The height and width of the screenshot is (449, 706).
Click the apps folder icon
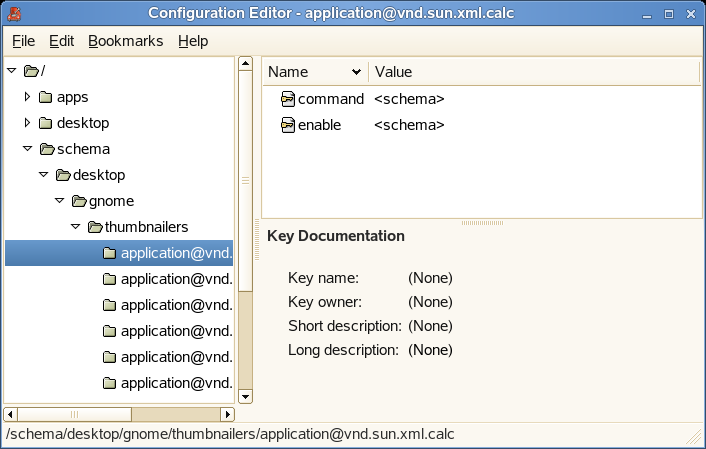click(x=45, y=97)
